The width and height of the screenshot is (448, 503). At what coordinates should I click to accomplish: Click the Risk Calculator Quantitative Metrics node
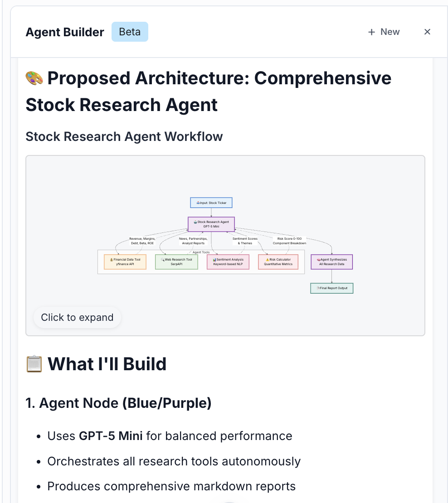(278, 261)
